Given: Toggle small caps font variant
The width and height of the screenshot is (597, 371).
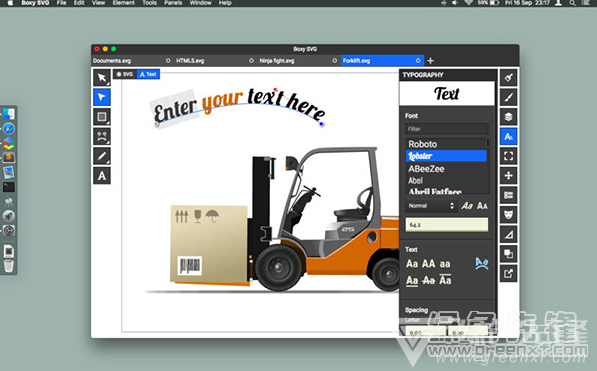Looking at the screenshot, I should (x=482, y=206).
